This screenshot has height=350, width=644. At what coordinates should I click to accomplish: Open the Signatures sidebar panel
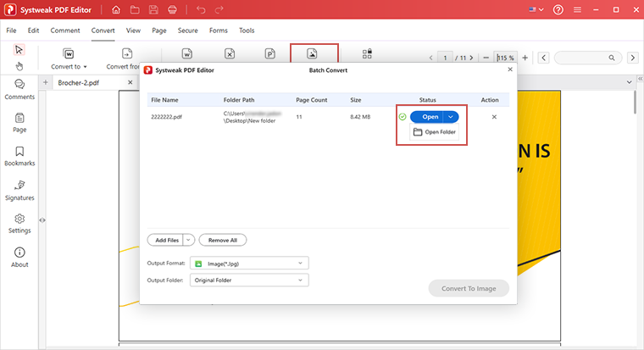coord(19,190)
